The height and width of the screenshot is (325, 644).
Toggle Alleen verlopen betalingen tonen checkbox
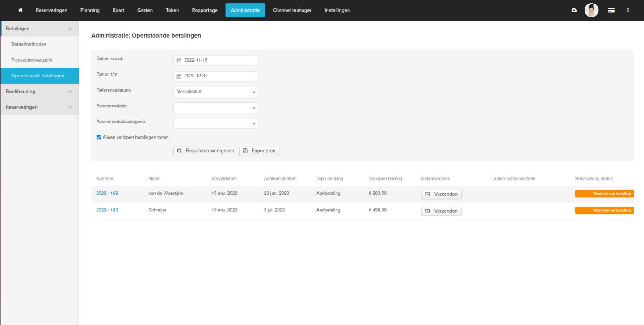pos(99,137)
